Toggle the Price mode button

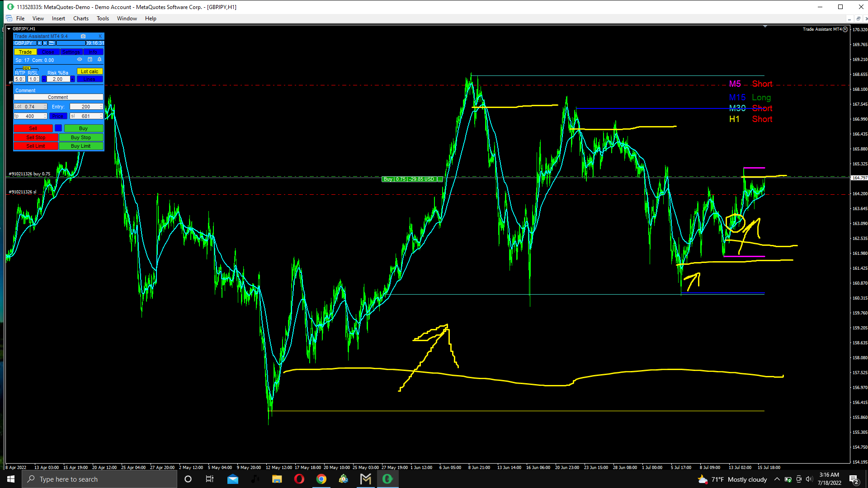[x=58, y=116]
